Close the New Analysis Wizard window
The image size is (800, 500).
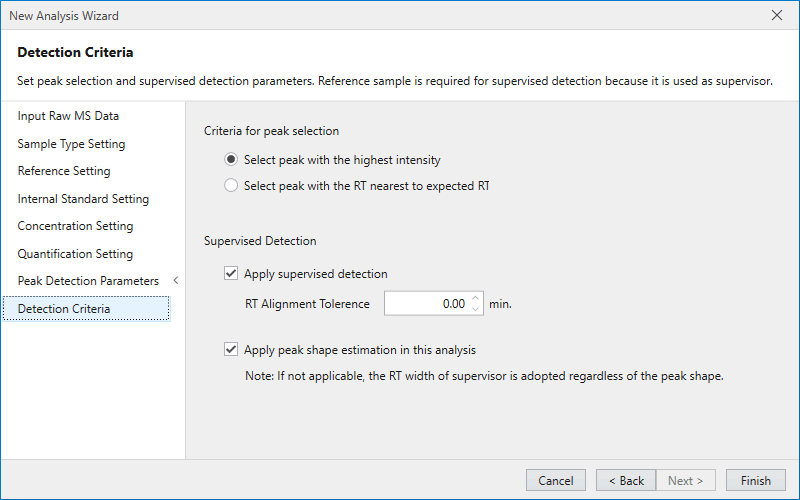(777, 15)
